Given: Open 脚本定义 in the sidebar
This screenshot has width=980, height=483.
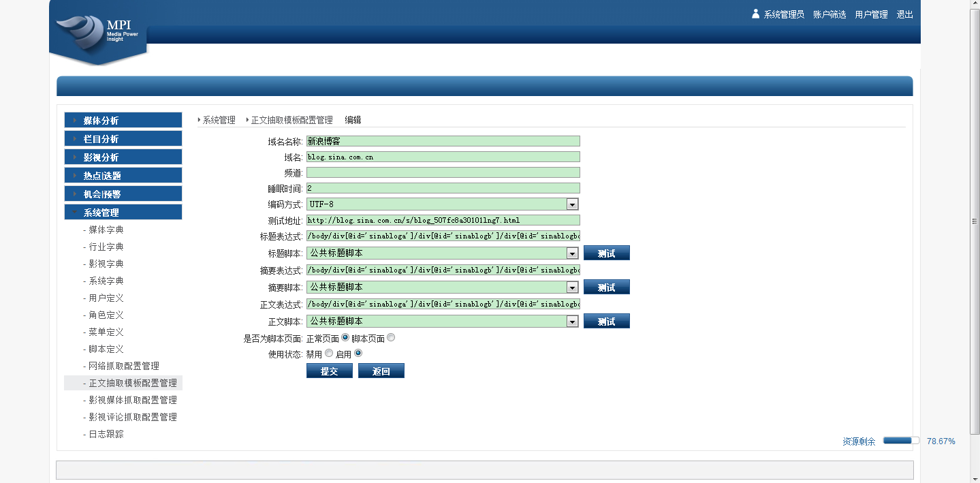Looking at the screenshot, I should tap(106, 349).
